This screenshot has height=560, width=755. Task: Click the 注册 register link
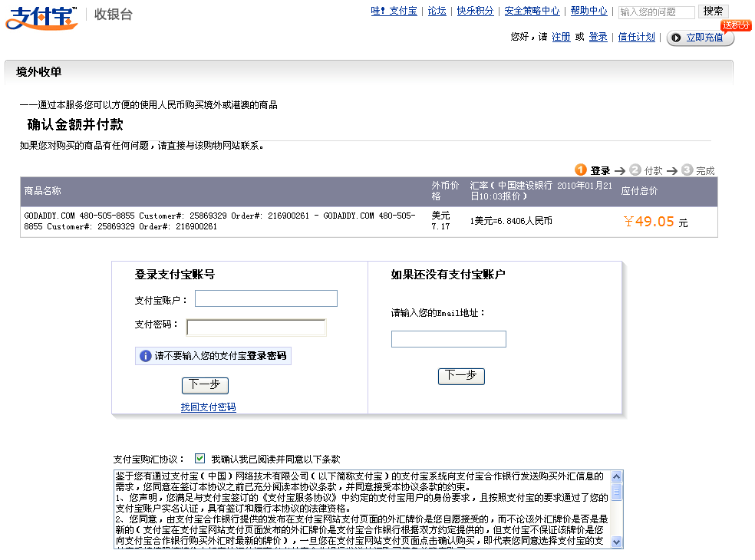point(561,37)
